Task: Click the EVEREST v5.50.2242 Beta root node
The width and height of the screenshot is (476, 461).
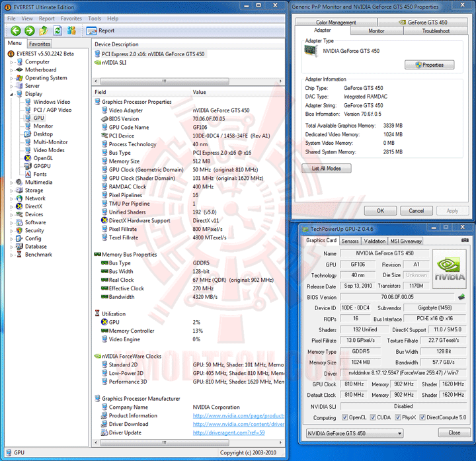Action: (41, 54)
